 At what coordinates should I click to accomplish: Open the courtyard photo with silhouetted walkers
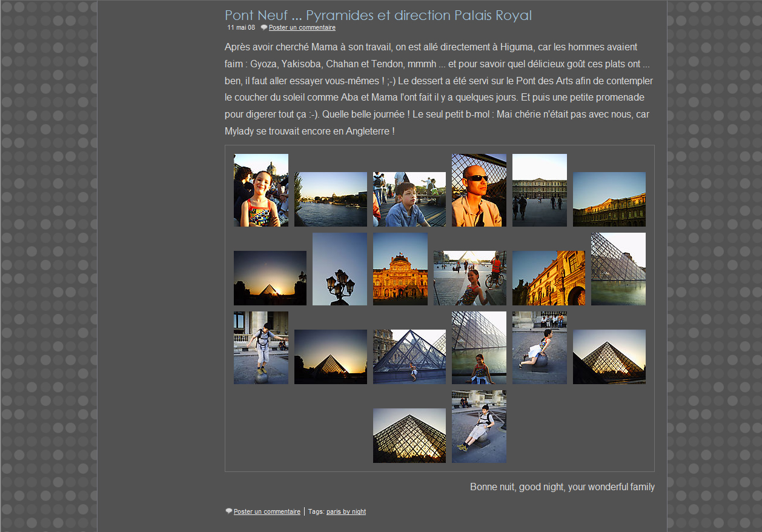tap(540, 190)
